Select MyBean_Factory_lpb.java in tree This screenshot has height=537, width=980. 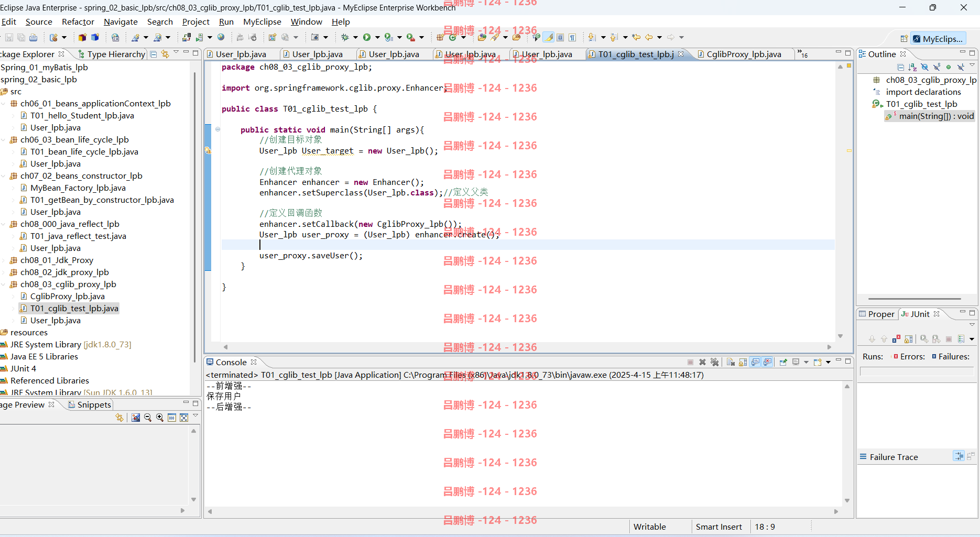[x=78, y=188]
